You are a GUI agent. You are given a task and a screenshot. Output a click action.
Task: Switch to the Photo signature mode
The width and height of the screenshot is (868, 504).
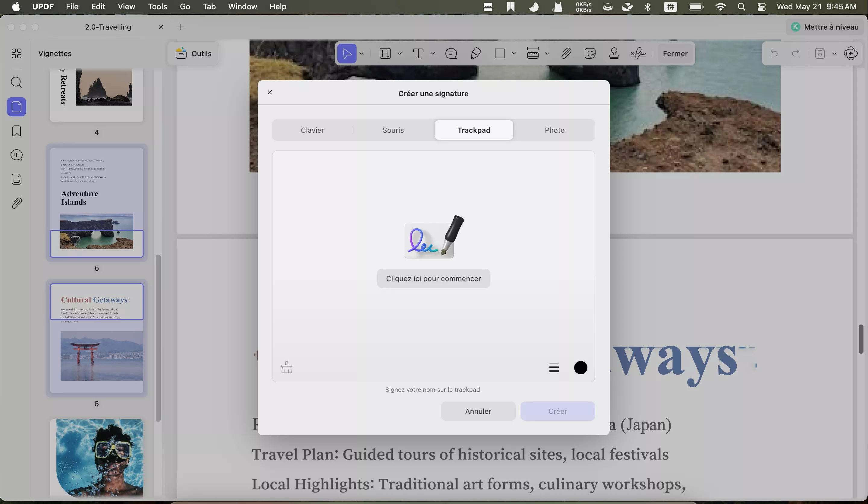coord(555,130)
